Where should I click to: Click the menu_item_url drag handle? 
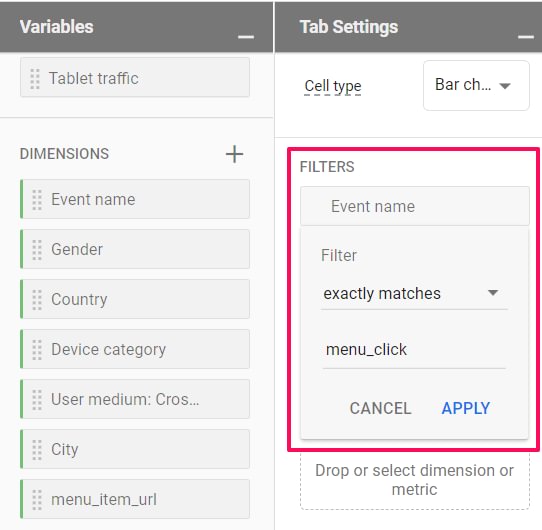coord(37,500)
